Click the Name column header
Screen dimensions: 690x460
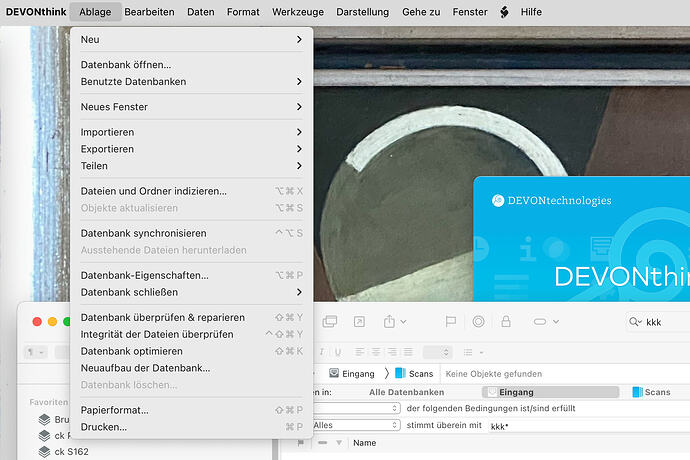click(x=364, y=443)
